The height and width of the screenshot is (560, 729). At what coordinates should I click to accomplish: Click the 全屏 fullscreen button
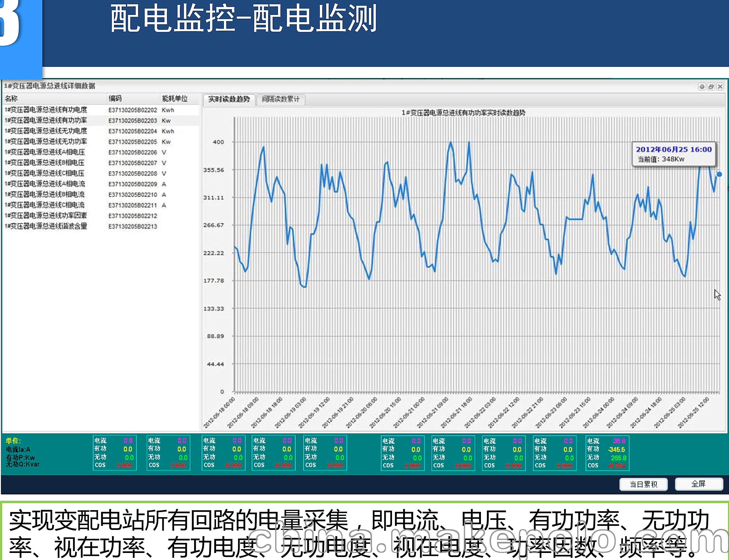click(x=699, y=484)
